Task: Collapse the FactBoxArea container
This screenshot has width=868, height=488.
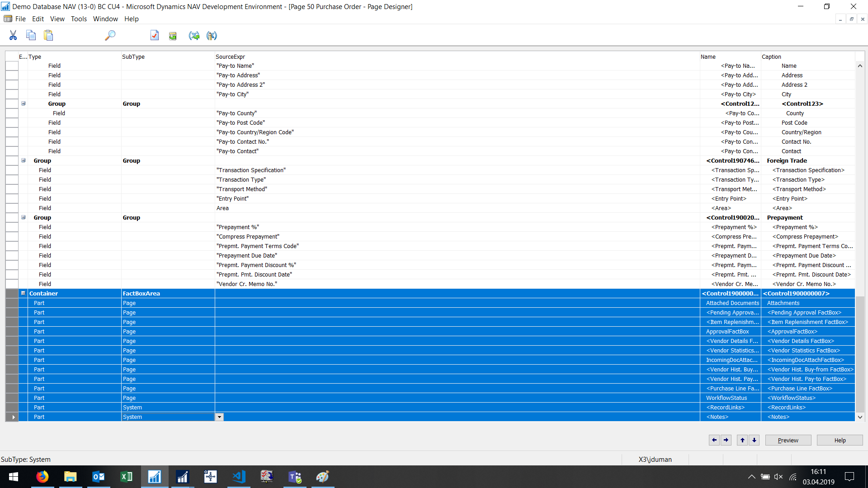Action: [24, 293]
